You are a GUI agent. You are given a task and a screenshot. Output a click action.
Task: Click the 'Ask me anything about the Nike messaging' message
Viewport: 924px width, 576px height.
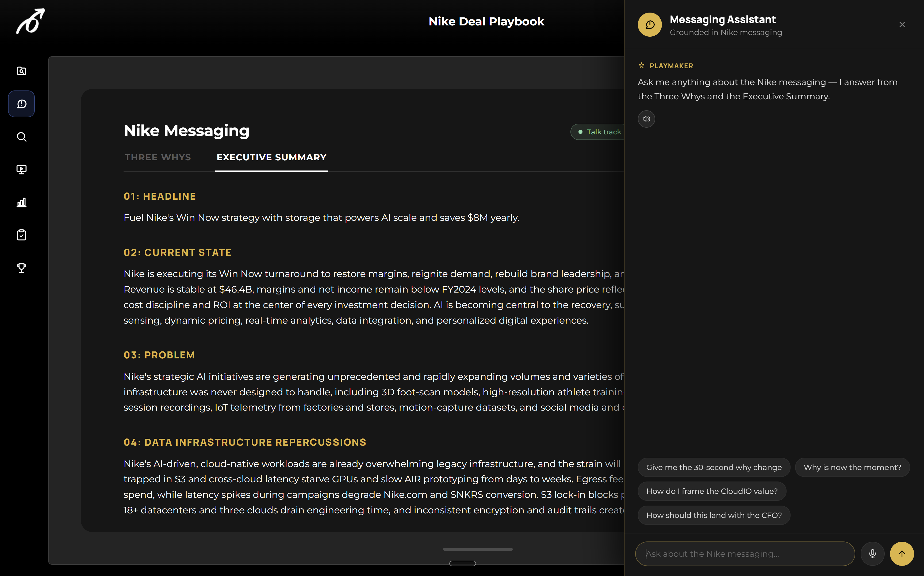point(768,89)
